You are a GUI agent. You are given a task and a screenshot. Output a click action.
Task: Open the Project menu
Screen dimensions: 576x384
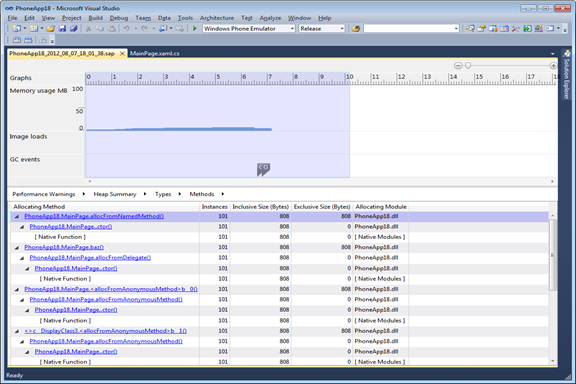click(72, 18)
